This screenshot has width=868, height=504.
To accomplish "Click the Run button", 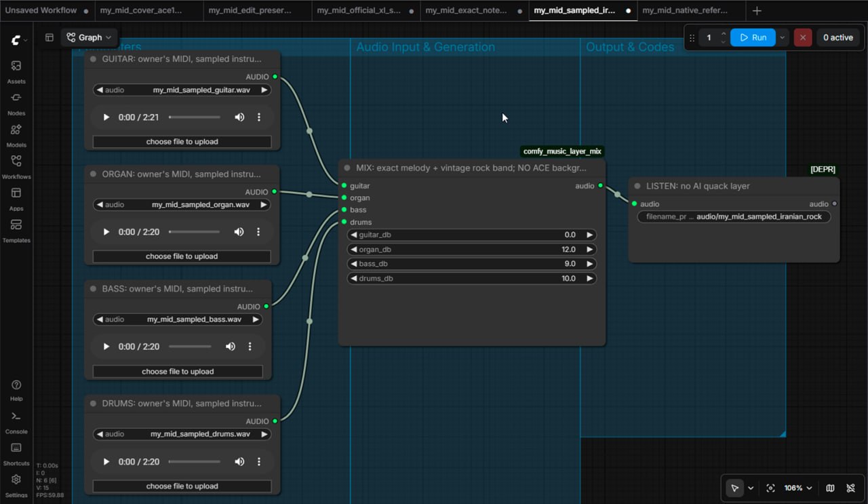I will 753,37.
